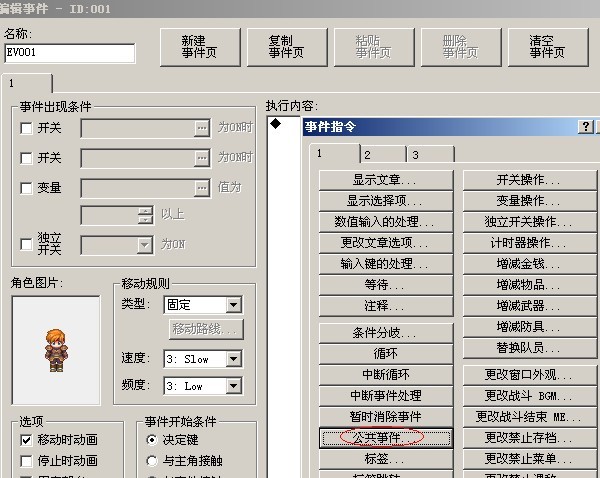
Task: Select the character sprite image
Action: 56,350
